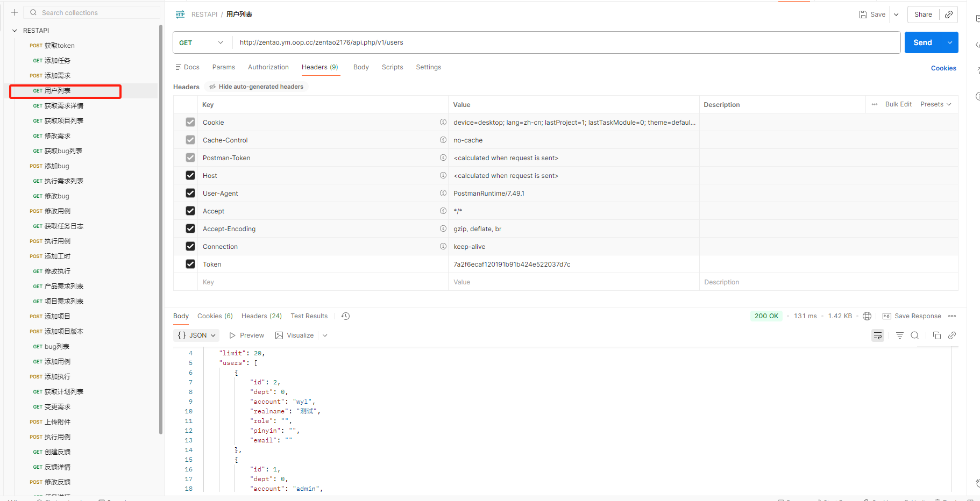980x501 pixels.
Task: Collapse the RESTAPI collection folder
Action: tap(15, 31)
